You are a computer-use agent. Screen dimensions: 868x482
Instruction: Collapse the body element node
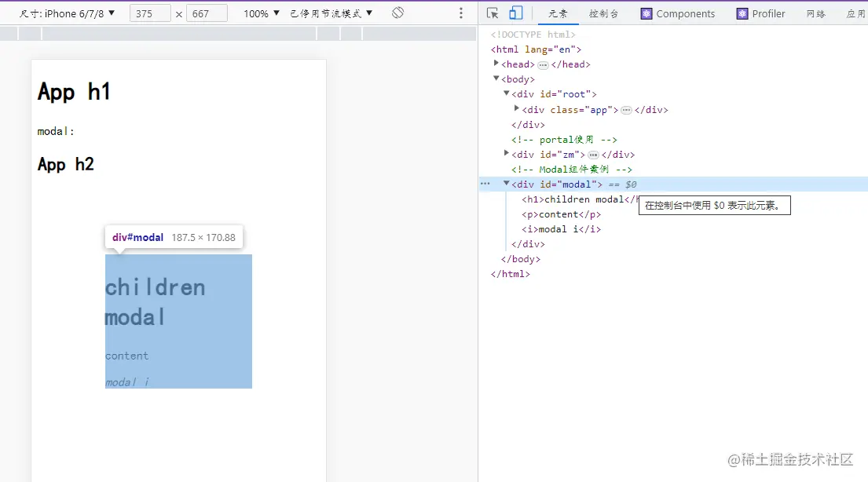click(x=496, y=79)
